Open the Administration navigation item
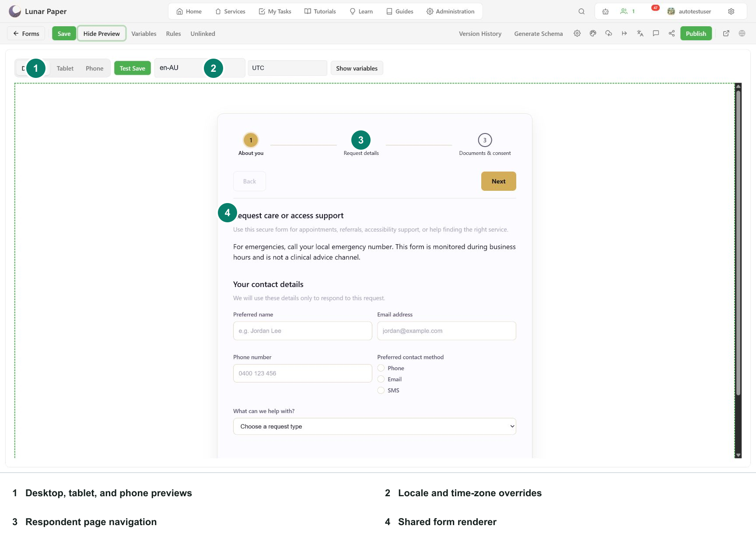Screen dimensions: 756x547 tap(450, 11)
